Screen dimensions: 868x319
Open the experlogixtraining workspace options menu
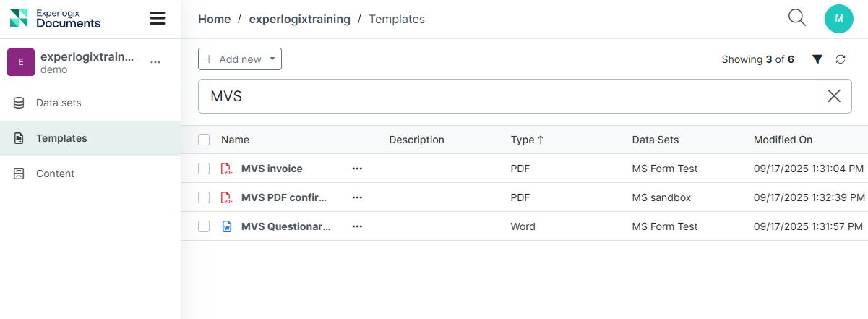[x=155, y=63]
